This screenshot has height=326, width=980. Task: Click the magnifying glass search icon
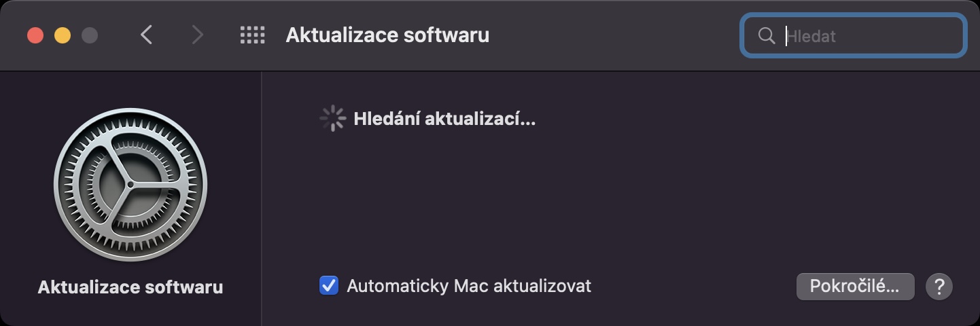pos(767,36)
